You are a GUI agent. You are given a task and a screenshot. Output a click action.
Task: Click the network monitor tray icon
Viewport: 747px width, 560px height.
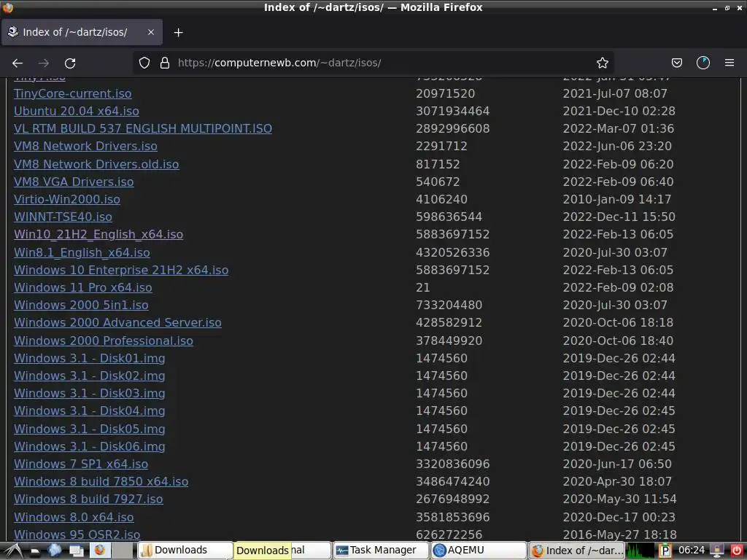point(717,551)
